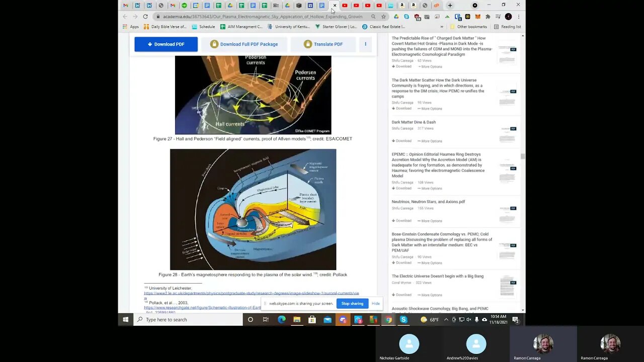The width and height of the screenshot is (644, 362).
Task: Click the academia.edu address bar URL
Action: coord(263,17)
